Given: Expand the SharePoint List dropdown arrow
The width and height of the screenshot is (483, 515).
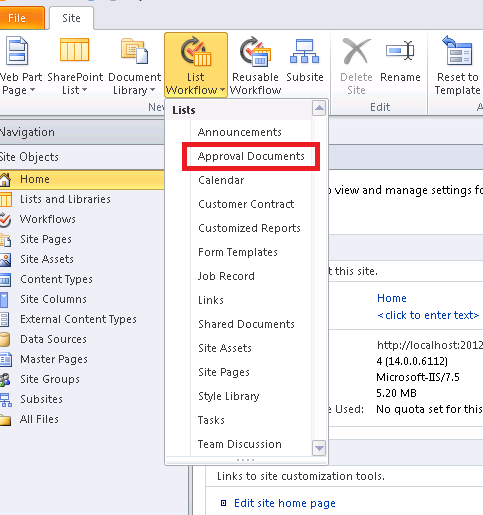Looking at the screenshot, I should click(84, 90).
